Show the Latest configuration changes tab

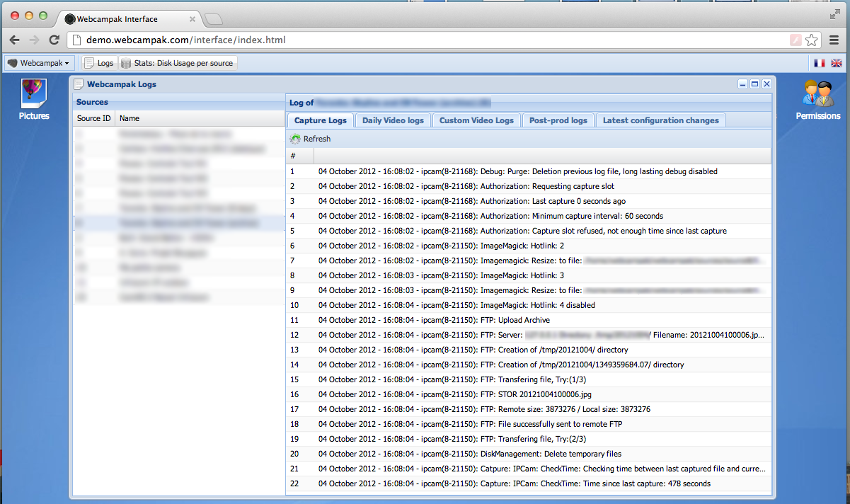click(x=660, y=120)
